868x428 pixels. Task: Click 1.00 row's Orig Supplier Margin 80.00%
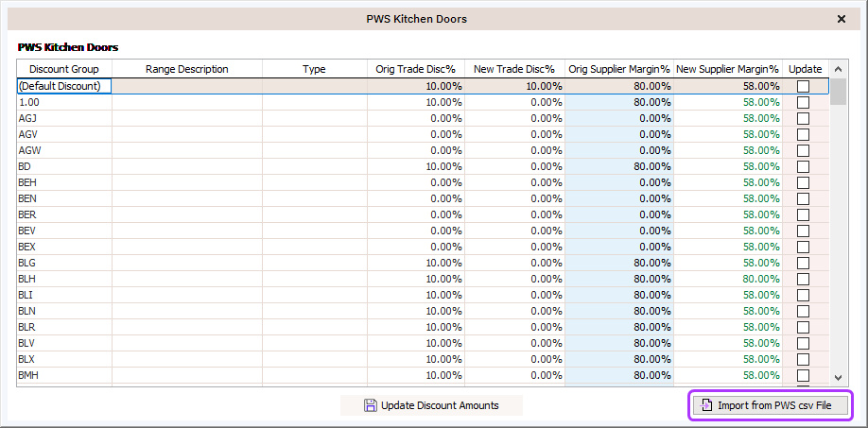(619, 102)
